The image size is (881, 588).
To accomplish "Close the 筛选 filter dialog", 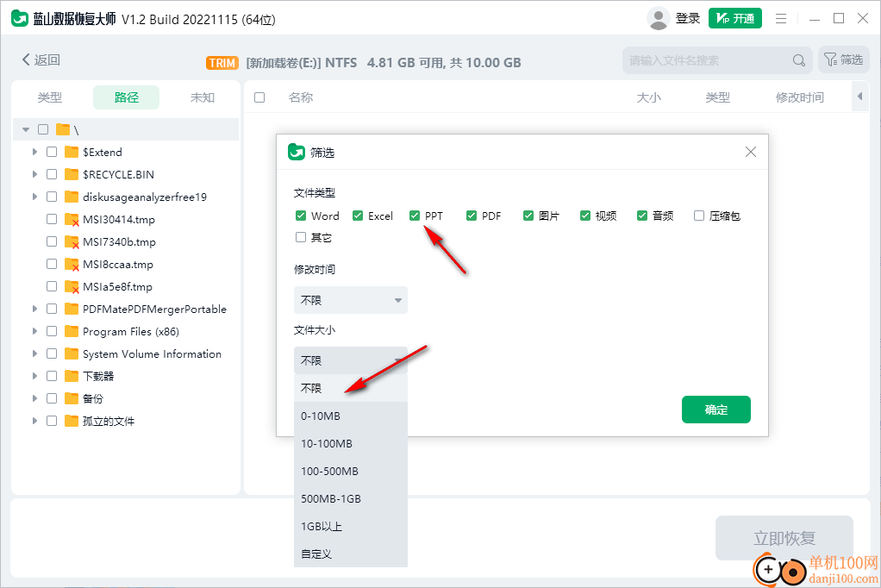I will coord(750,152).
